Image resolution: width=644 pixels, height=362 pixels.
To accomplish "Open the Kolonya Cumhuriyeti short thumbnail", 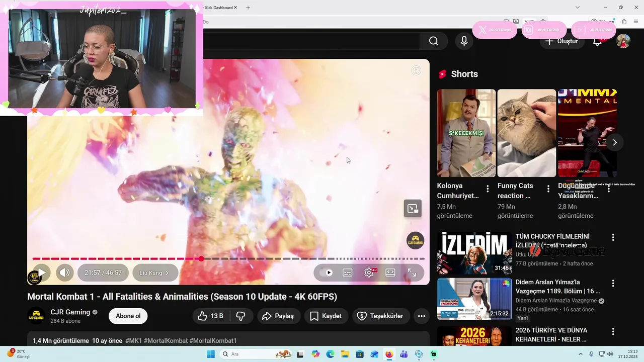I will pyautogui.click(x=466, y=133).
